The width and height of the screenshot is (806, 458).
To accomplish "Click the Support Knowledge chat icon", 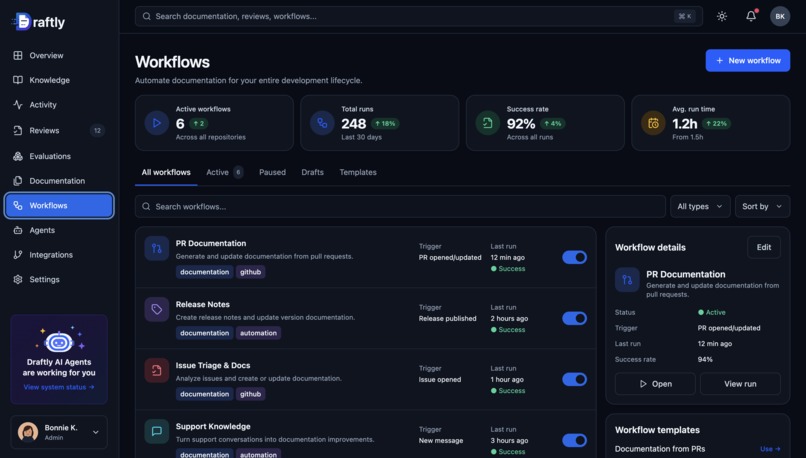I will point(157,431).
